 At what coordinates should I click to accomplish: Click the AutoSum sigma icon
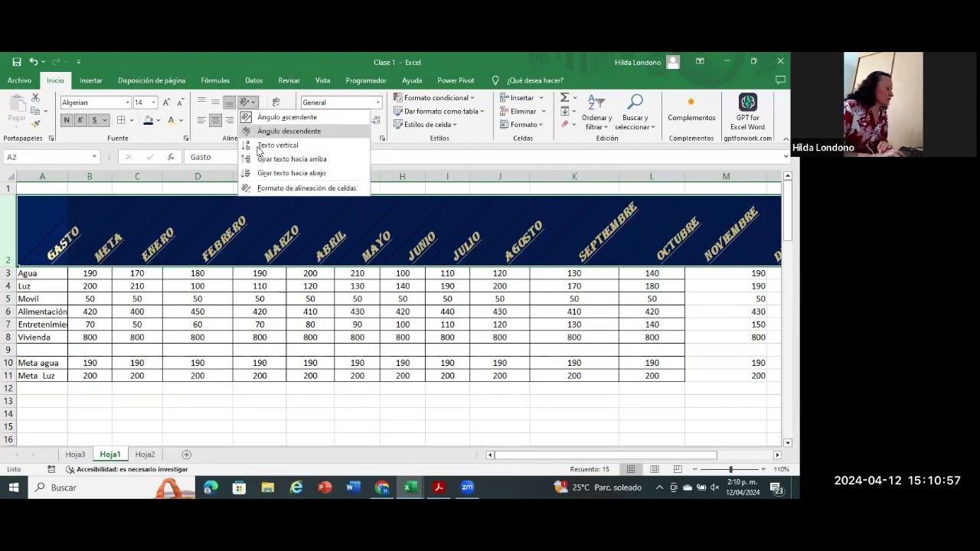tap(564, 98)
